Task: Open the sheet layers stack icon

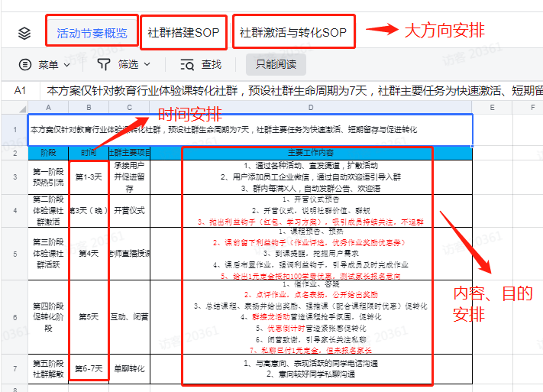Action: tap(24, 34)
